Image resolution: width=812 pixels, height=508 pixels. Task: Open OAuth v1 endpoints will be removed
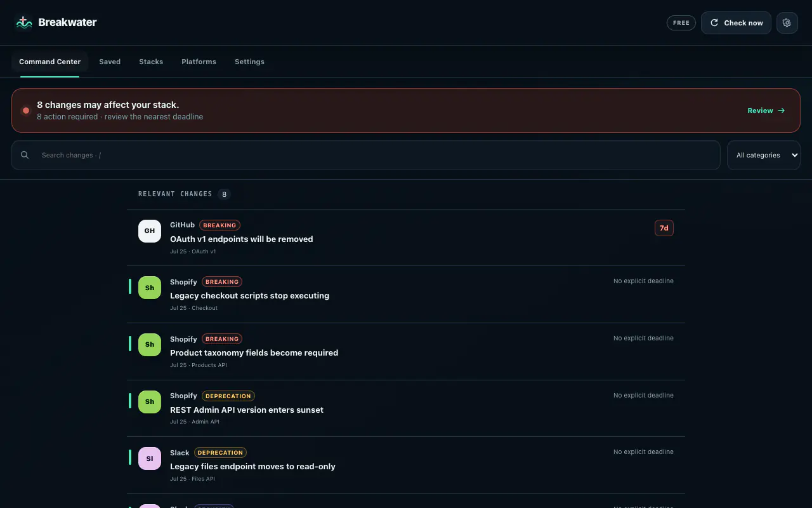tap(242, 239)
